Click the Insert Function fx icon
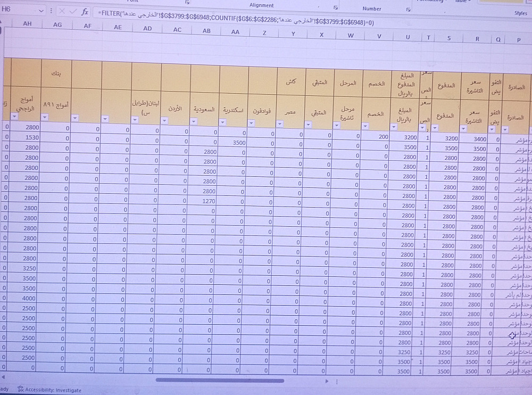The width and height of the screenshot is (532, 395). 85,12
